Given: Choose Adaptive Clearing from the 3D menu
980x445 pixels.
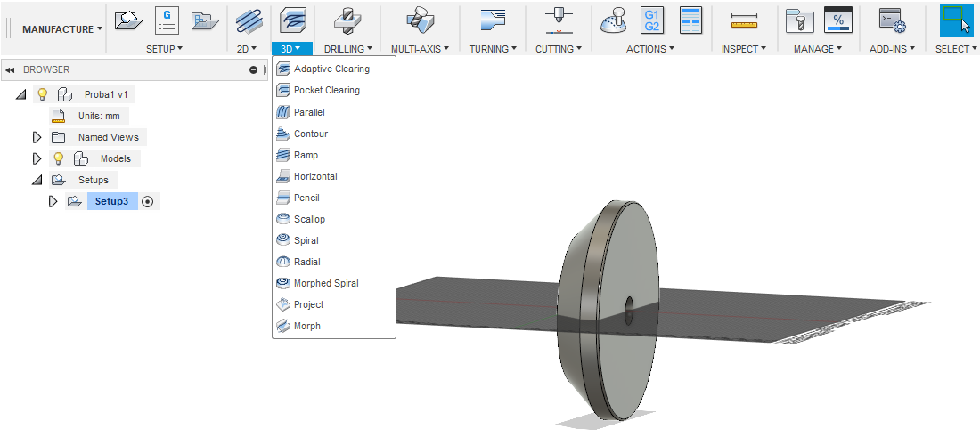Looking at the screenshot, I should 331,69.
